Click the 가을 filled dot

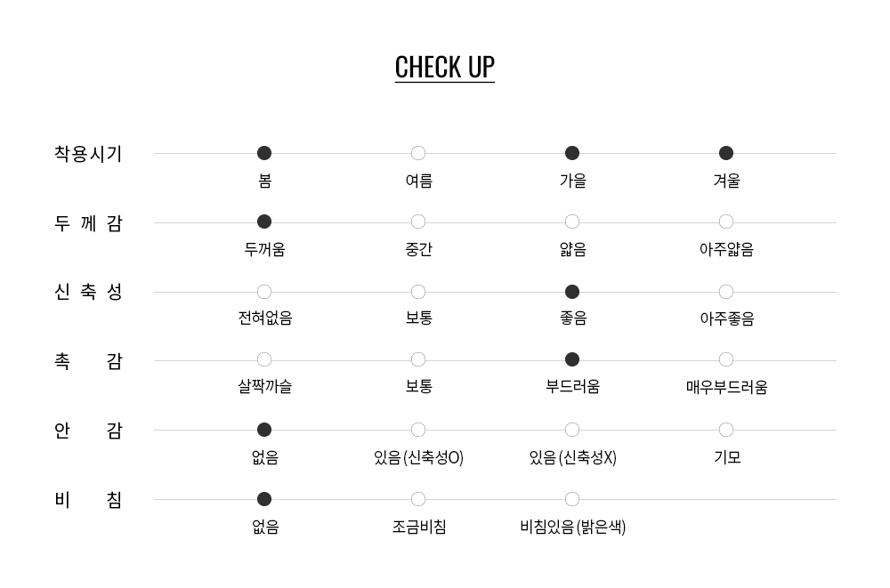pos(572,153)
